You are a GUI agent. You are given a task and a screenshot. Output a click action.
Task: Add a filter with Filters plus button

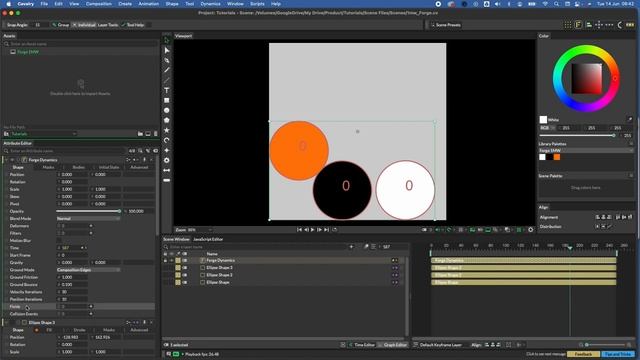91,233
